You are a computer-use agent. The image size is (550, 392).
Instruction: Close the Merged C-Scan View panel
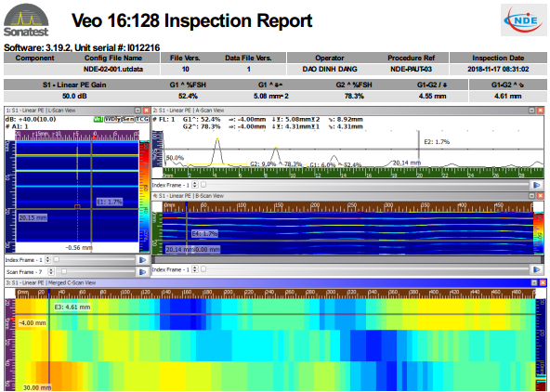pos(543,282)
